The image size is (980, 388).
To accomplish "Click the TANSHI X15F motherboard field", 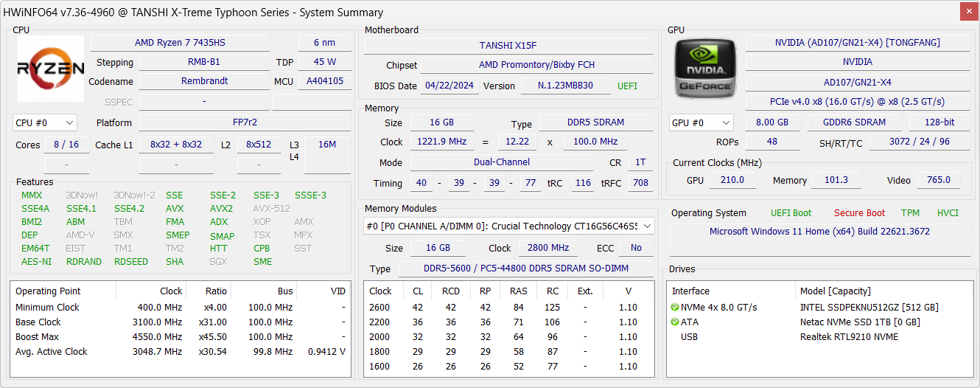I will pyautogui.click(x=508, y=46).
